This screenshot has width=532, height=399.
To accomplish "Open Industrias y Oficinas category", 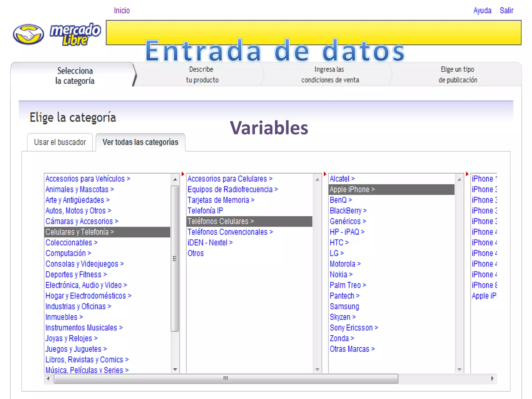I will coord(78,307).
